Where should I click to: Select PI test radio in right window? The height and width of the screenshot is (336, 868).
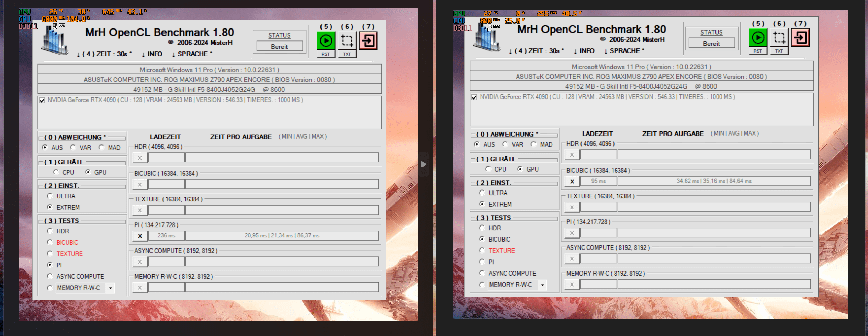pos(482,262)
